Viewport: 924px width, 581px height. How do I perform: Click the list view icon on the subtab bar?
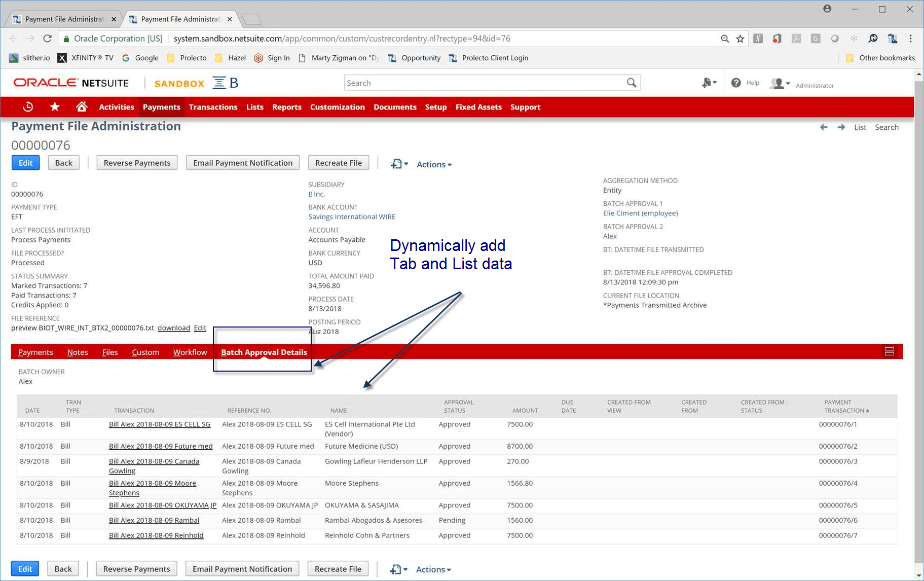coord(889,351)
